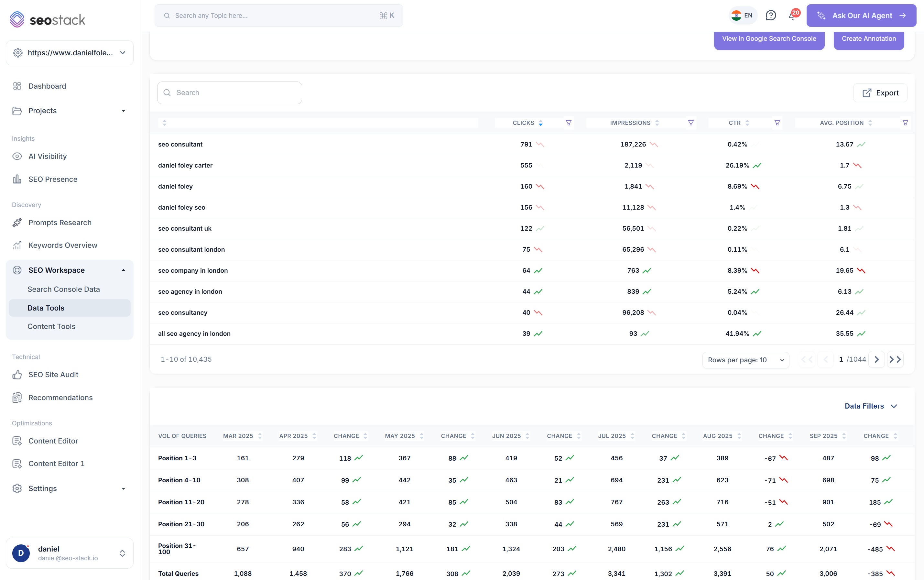
Task: Click the top Search any Topic field
Action: coord(278,15)
